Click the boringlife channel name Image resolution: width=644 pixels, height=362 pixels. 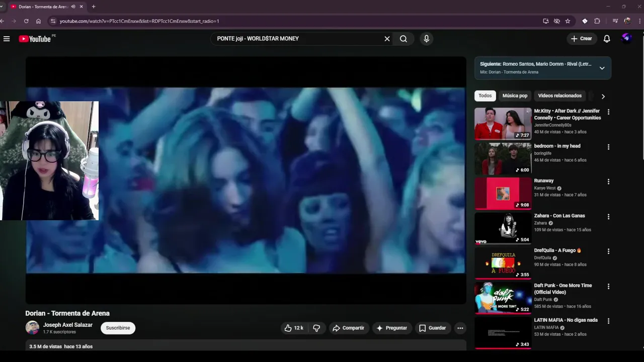(x=544, y=153)
